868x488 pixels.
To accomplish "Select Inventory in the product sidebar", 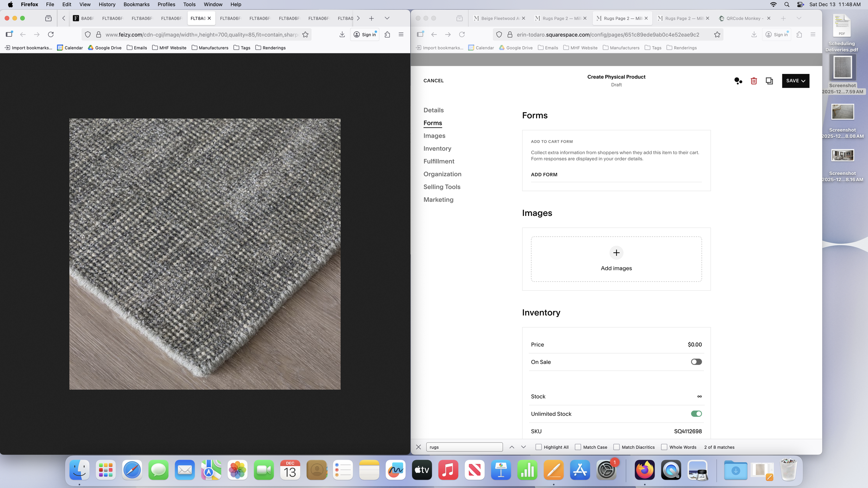I will 437,149.
